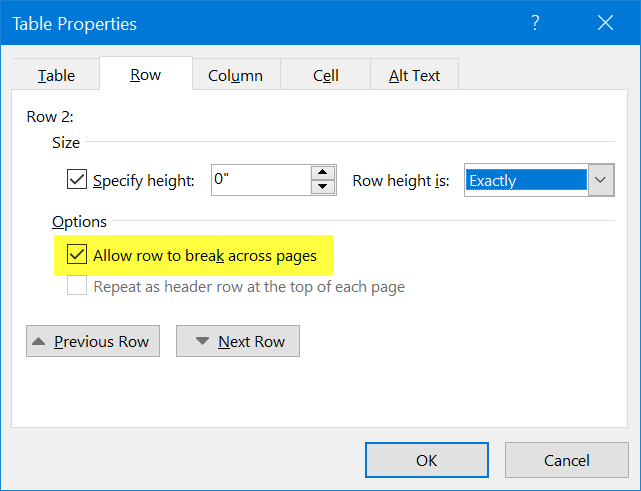Select the Alt Text tab
The image size is (641, 491).
click(x=414, y=76)
